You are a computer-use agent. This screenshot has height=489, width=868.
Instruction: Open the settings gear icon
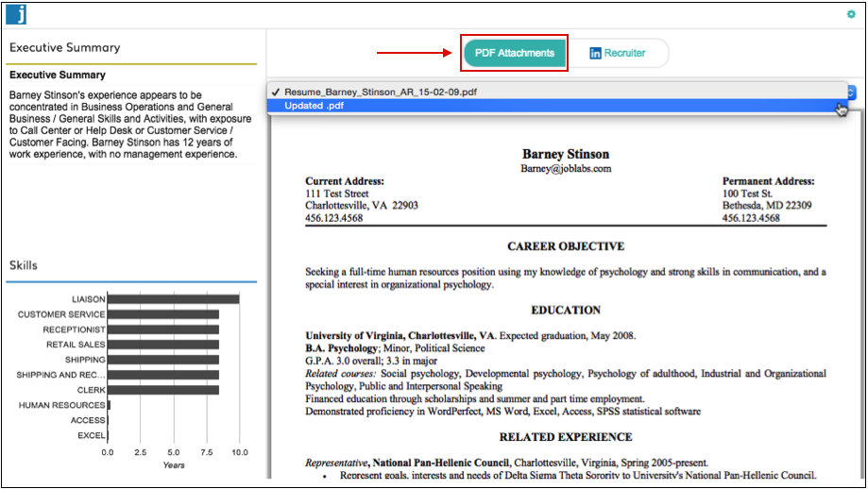(x=851, y=14)
